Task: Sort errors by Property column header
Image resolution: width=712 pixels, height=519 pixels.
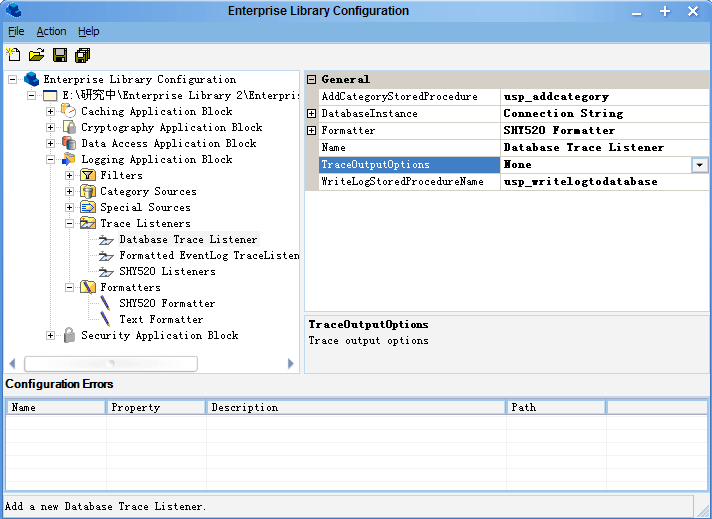Action: pos(156,407)
